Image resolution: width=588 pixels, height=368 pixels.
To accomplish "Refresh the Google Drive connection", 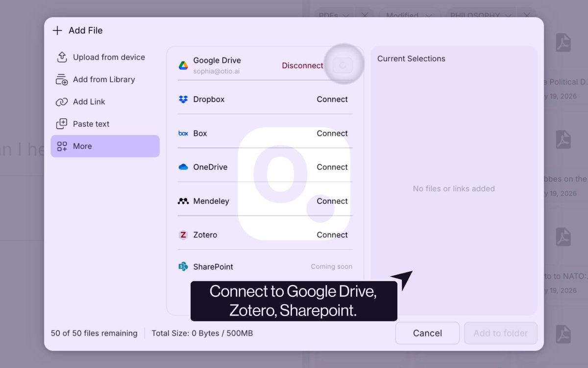I will tap(343, 65).
